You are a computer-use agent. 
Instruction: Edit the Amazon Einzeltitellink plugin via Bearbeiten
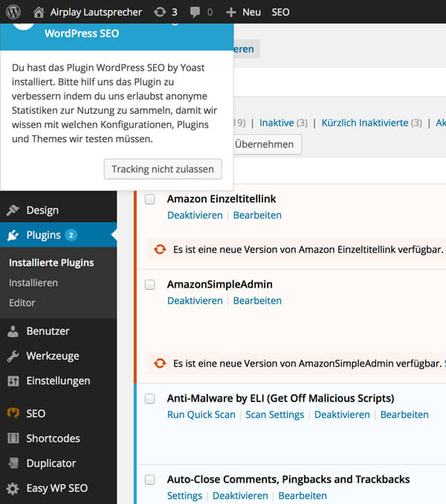point(257,215)
